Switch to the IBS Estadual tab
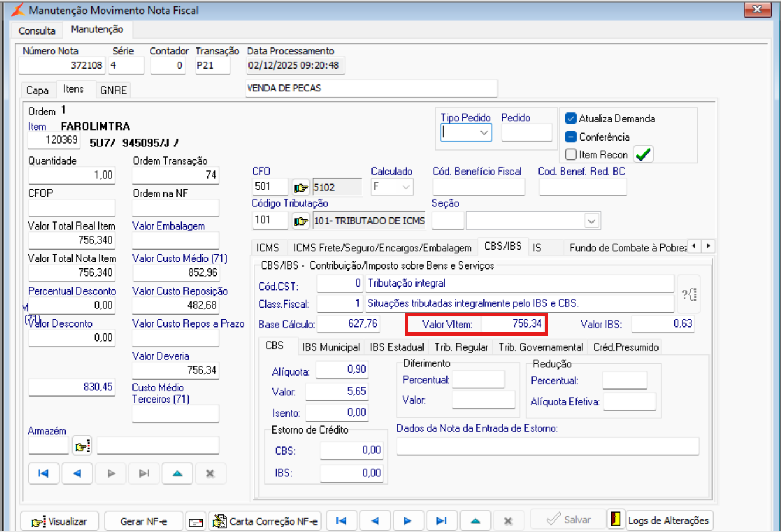 [x=397, y=347]
